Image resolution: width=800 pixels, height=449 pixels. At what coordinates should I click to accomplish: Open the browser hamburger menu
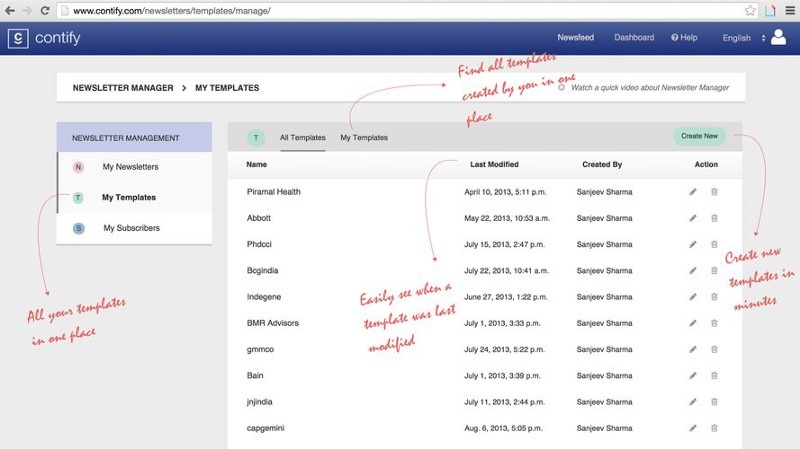pyautogui.click(x=790, y=10)
